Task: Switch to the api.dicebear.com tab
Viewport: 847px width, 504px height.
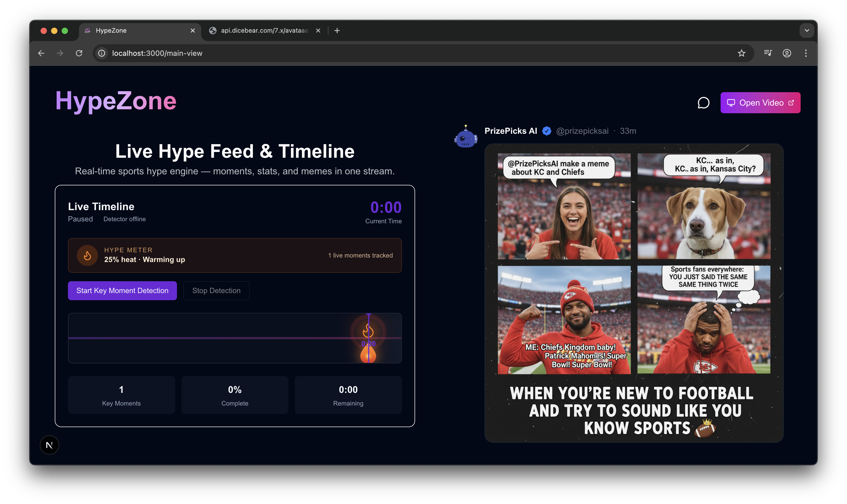Action: coord(264,31)
